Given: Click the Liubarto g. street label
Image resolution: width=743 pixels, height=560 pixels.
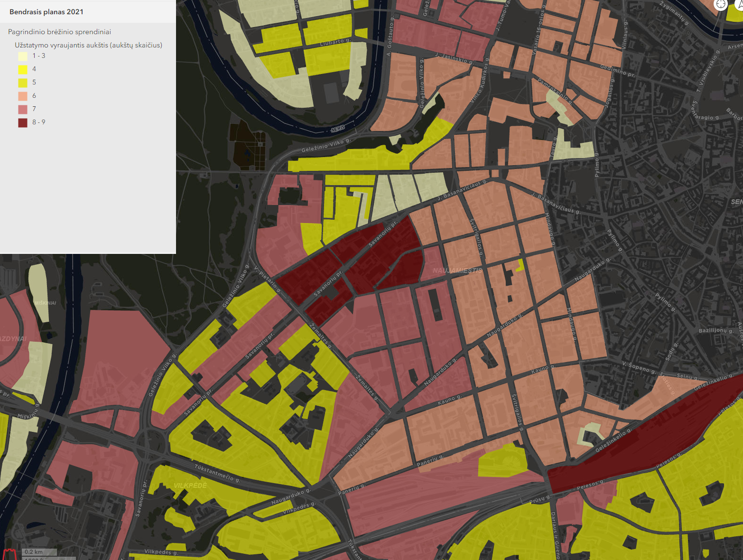Looking at the screenshot, I should tap(335, 42).
